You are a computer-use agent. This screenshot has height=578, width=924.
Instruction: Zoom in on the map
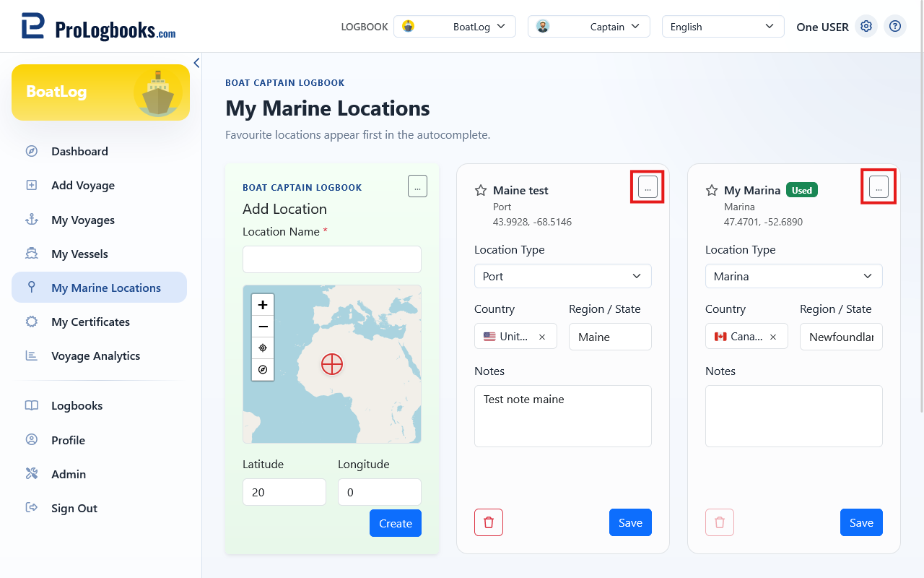click(263, 305)
